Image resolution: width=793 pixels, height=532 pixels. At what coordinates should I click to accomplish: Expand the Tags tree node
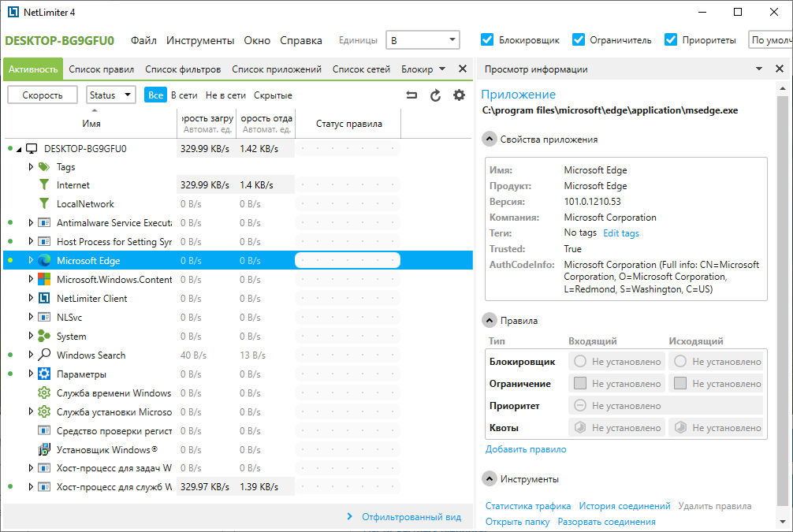point(31,167)
